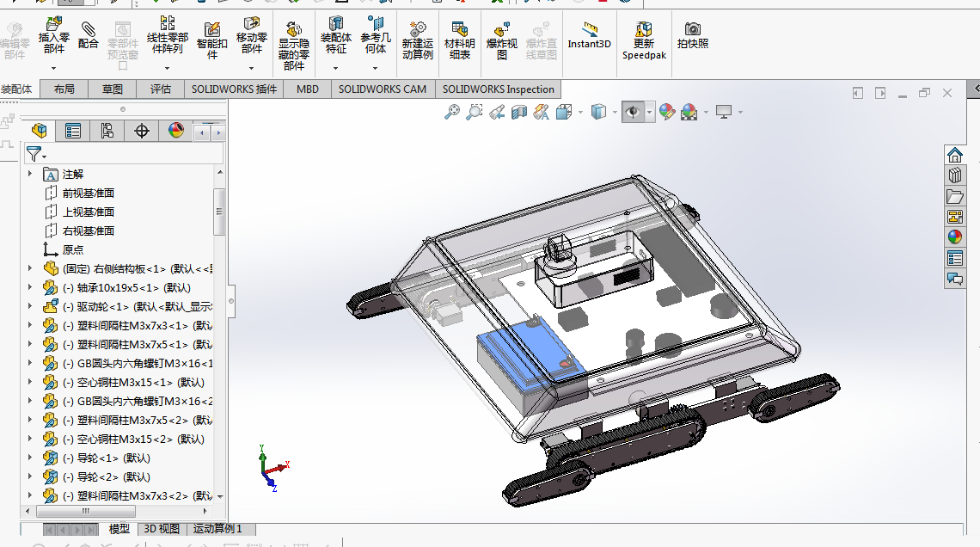Expand the 插入零部件 dropdown arrow
Screen dimensions: 980x547
point(54,68)
